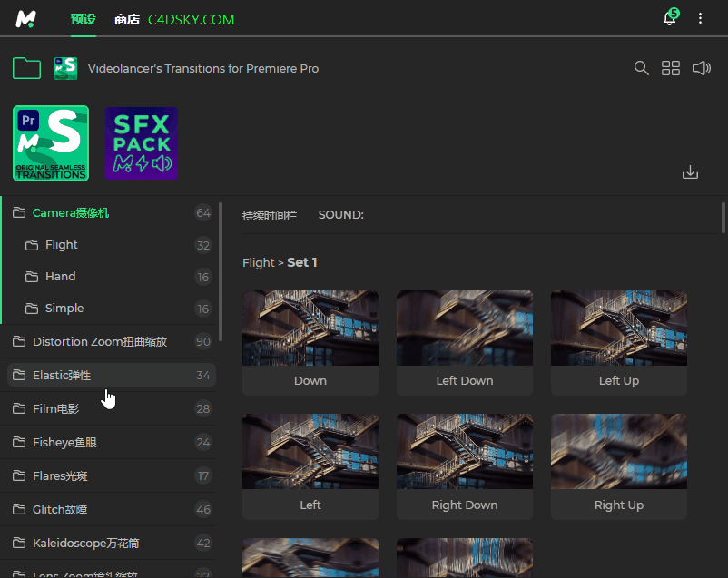Image resolution: width=728 pixels, height=578 pixels.
Task: Click Flight in the breadcrumb
Action: pos(259,263)
